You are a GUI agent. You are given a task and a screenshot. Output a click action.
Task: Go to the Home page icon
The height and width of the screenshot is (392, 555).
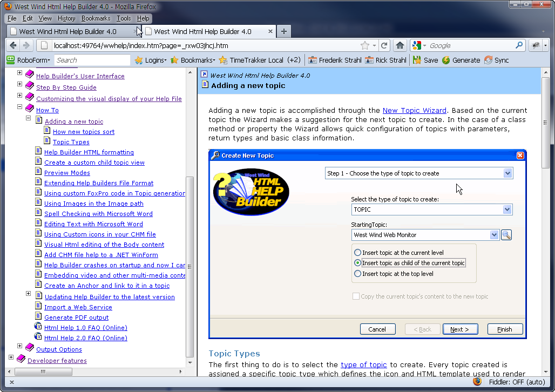[x=400, y=45]
